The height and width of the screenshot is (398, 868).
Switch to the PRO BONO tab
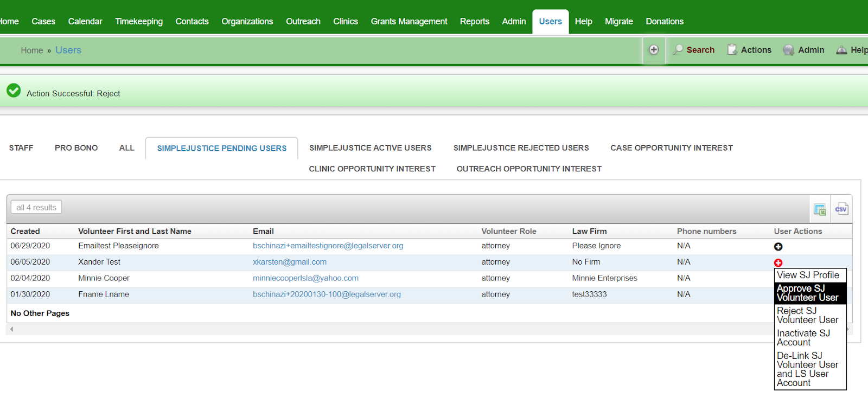click(76, 147)
